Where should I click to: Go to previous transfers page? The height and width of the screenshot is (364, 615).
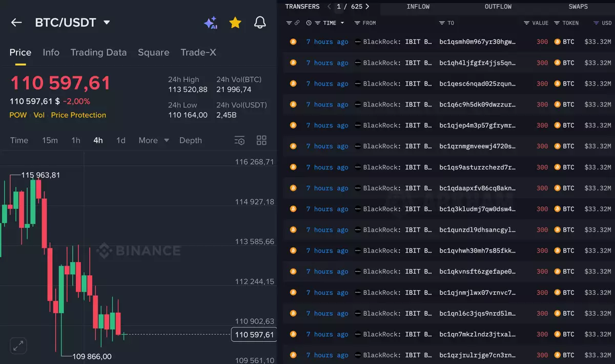[329, 7]
